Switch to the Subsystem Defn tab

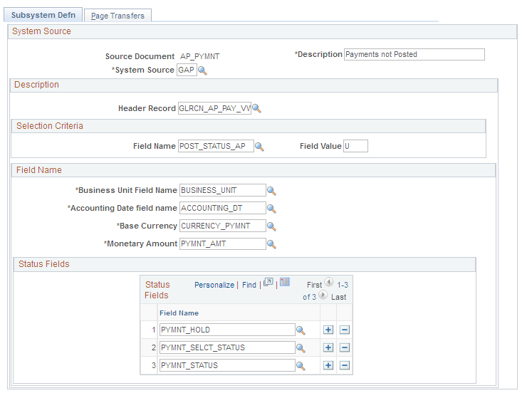pos(43,15)
